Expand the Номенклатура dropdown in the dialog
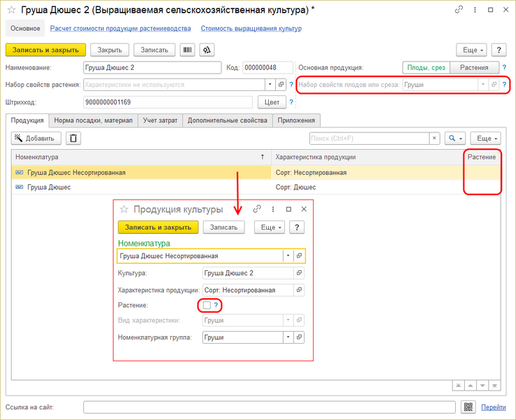The height and width of the screenshot is (420, 516). tap(287, 256)
